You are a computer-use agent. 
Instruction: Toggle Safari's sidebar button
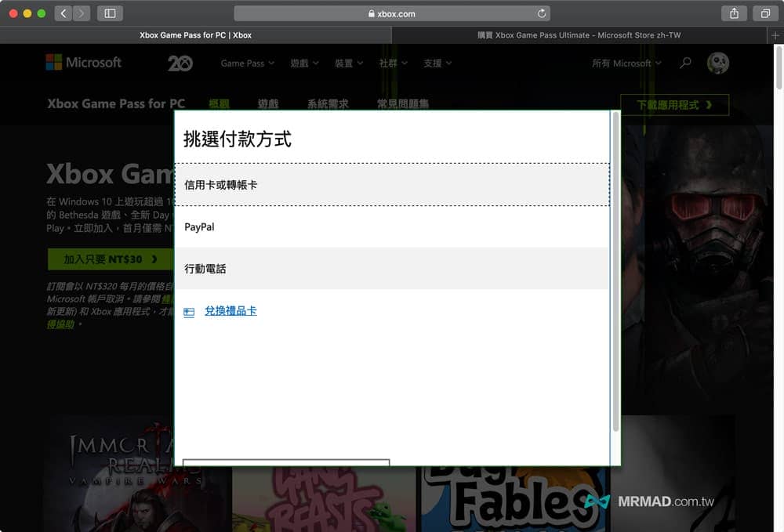110,13
